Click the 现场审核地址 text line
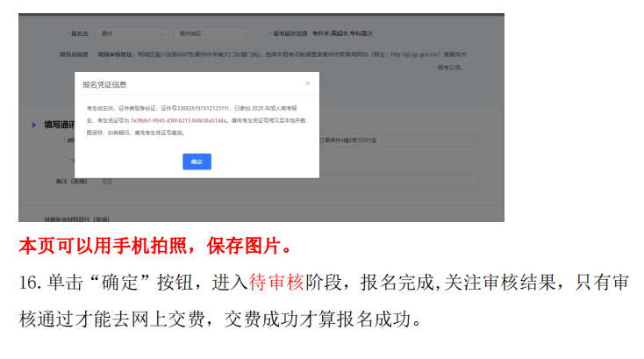644x359 pixels. point(175,54)
